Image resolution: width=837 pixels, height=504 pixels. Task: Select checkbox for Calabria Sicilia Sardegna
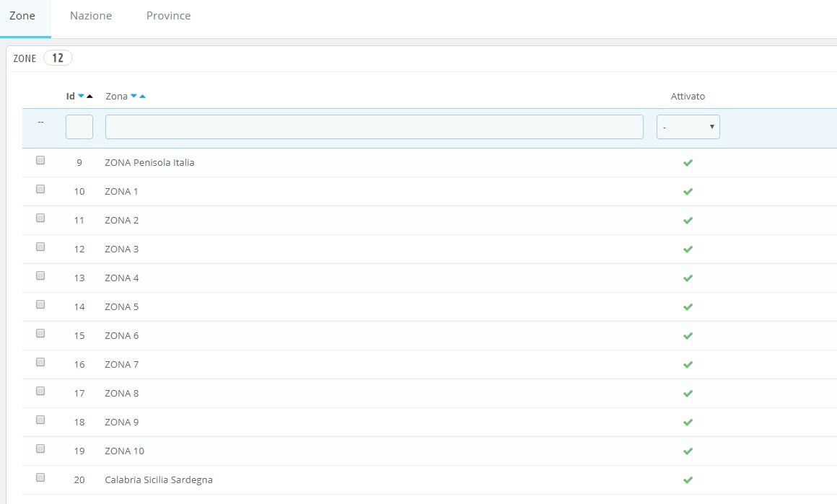pos(40,477)
